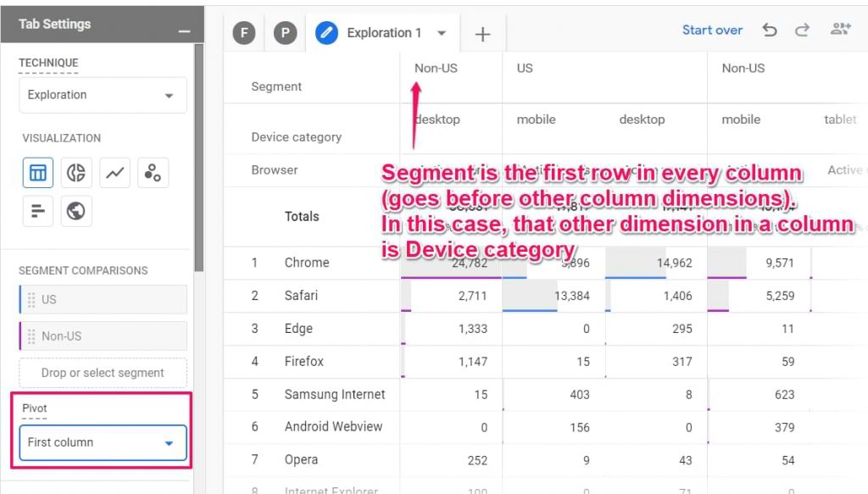868x494 pixels.
Task: Pick the Bar chart visualization
Action: [37, 211]
